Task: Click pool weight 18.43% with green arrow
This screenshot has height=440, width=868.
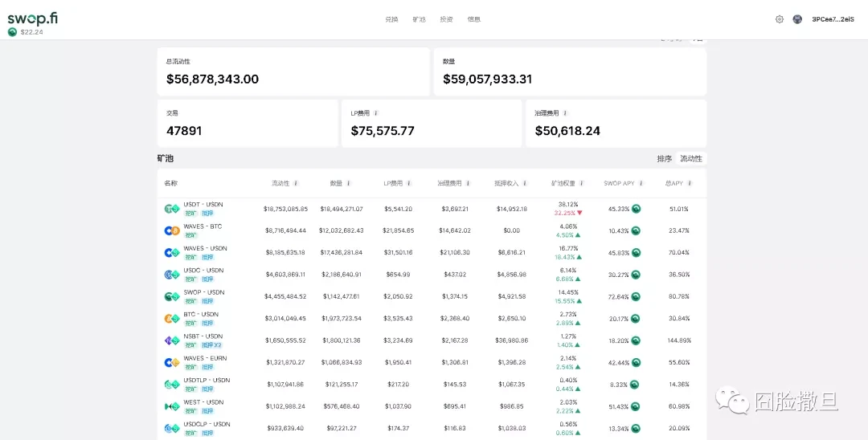Action: point(568,257)
